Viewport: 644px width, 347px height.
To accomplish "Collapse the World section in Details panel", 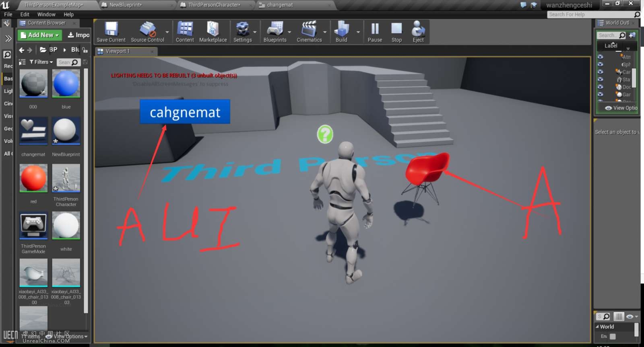I will [597, 326].
